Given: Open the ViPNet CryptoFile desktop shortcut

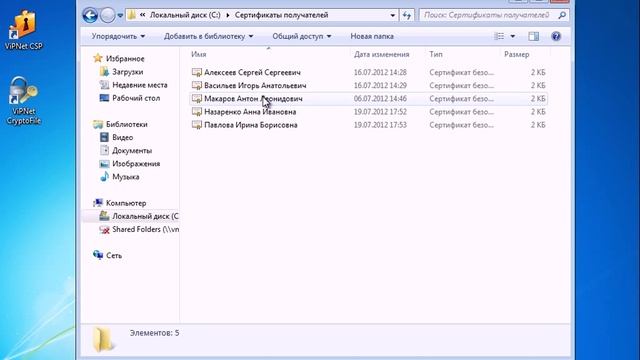Looking at the screenshot, I should [x=24, y=101].
